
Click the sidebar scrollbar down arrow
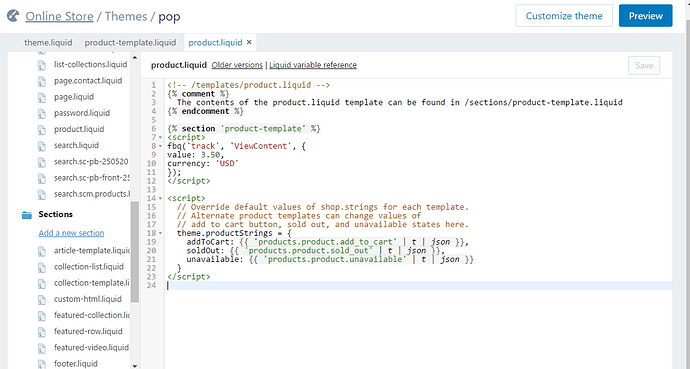135,365
